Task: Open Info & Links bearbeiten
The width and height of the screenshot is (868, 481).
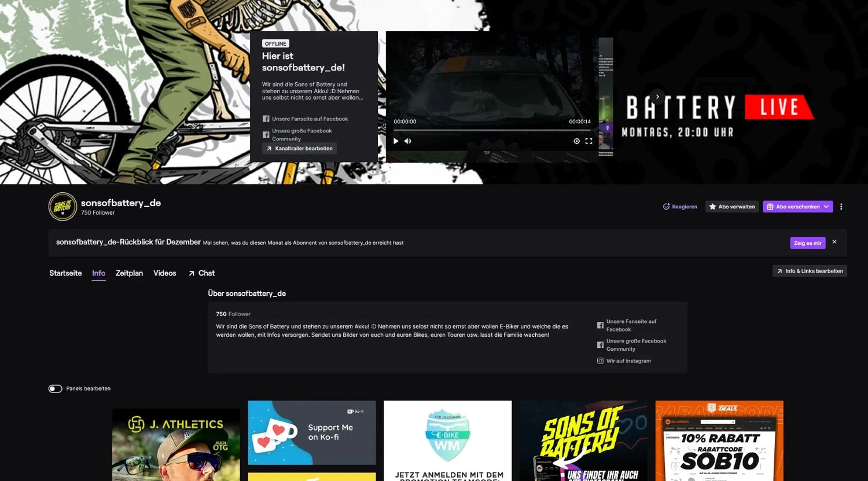Action: (810, 271)
